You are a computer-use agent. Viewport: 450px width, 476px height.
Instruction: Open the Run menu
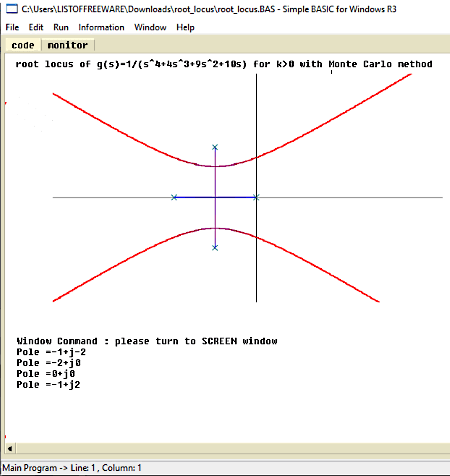(x=61, y=27)
